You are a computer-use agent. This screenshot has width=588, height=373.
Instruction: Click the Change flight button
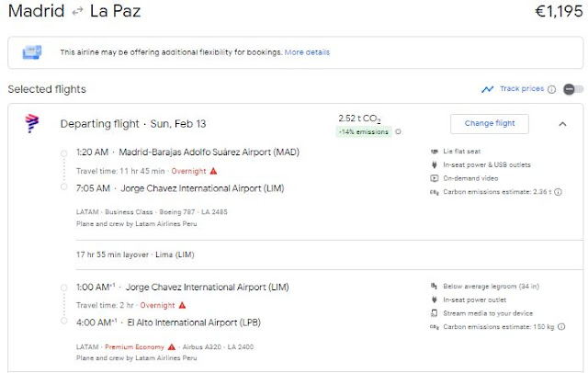[x=490, y=124]
